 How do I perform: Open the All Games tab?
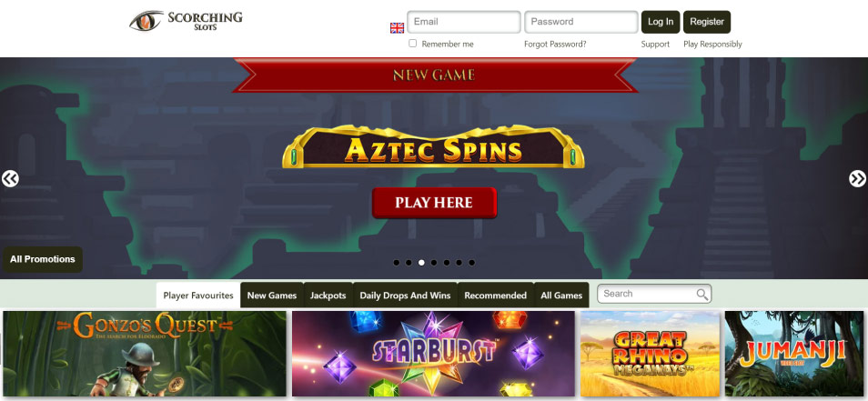point(561,296)
